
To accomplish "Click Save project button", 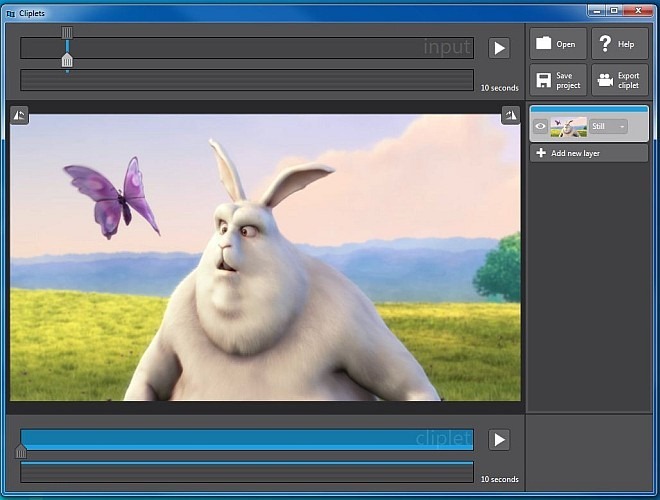I will coord(557,80).
